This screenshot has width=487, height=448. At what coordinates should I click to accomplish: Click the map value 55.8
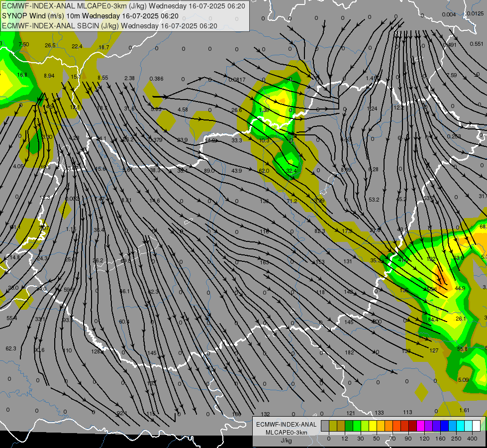(463, 349)
